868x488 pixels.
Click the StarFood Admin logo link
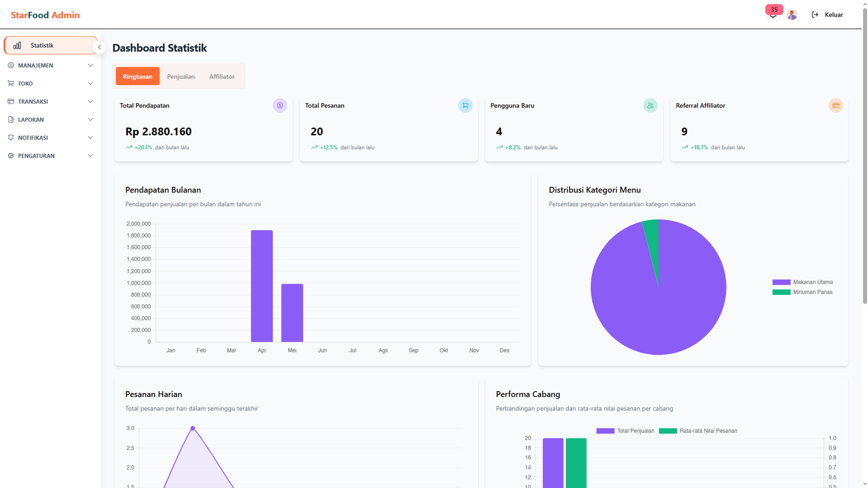[45, 15]
